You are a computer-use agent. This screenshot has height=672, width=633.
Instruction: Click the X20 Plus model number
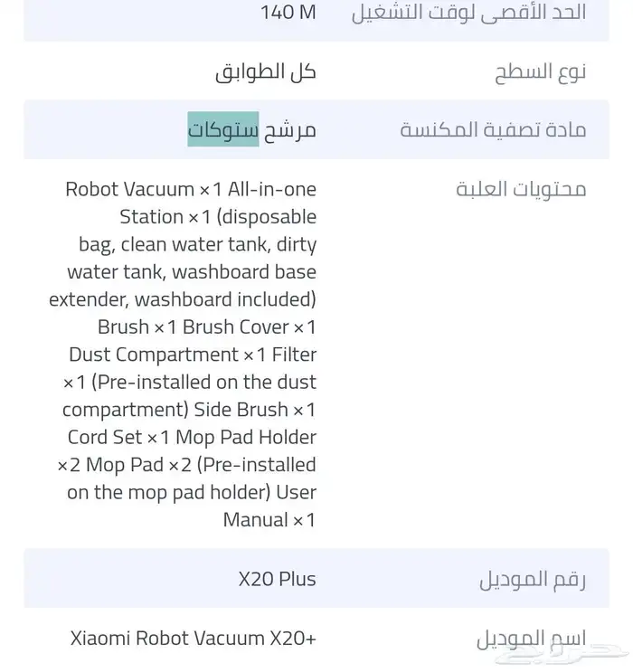277,579
